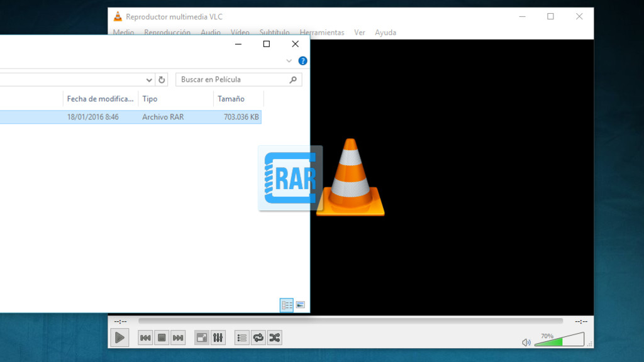644x362 pixels.
Task: Expand the address bar history dropdown
Action: [x=150, y=79]
